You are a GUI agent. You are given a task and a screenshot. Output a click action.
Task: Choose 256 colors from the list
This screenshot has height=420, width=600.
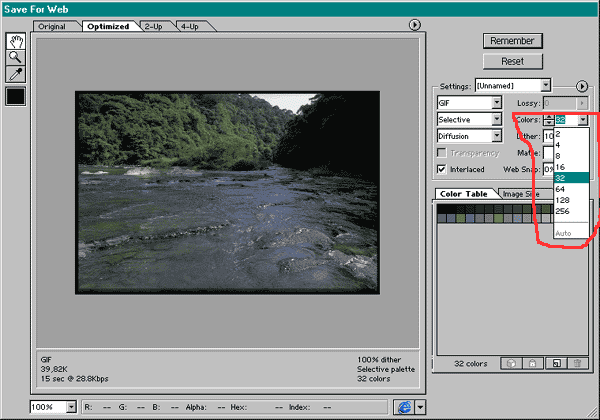571,211
